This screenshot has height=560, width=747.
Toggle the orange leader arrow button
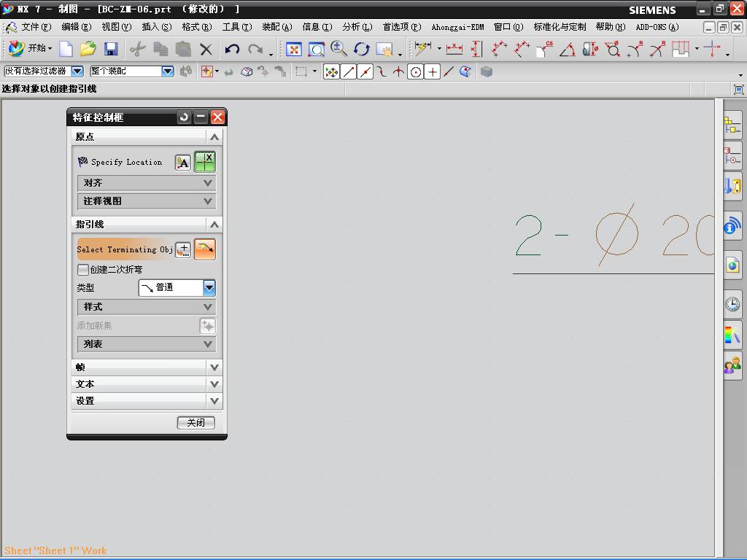pyautogui.click(x=205, y=249)
